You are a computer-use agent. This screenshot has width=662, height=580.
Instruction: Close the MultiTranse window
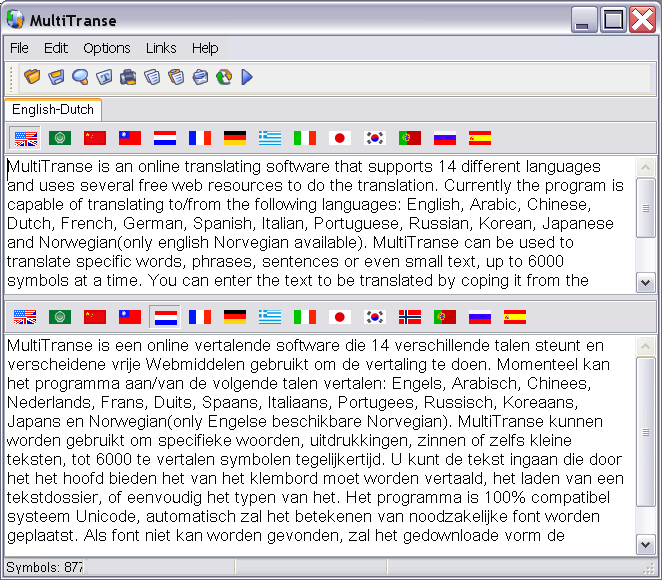[642, 19]
